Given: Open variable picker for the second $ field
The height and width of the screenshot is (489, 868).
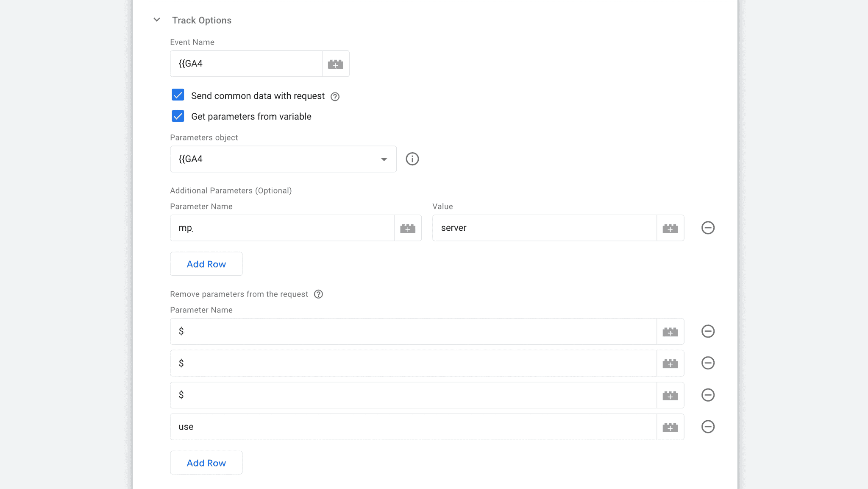Looking at the screenshot, I should click(670, 363).
